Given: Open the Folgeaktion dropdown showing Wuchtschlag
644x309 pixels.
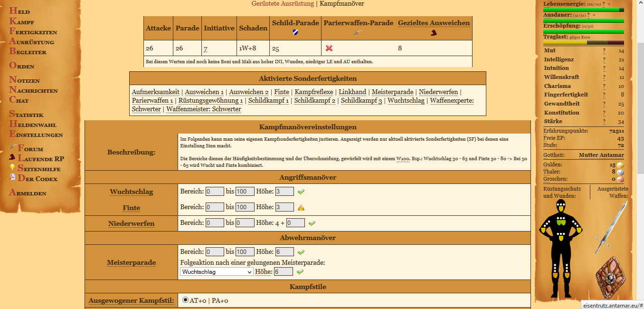Looking at the screenshot, I should [217, 271].
